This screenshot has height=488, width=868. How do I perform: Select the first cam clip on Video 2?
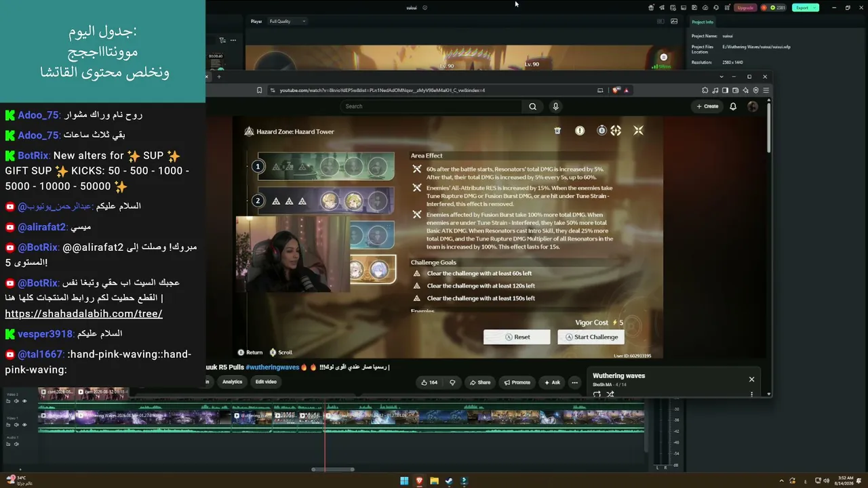click(56, 392)
